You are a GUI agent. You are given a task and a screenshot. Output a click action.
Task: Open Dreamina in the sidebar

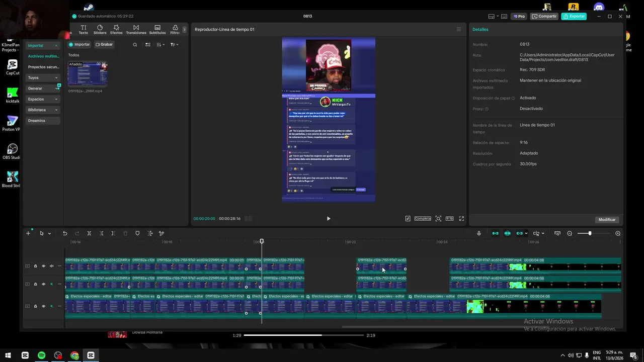43,121
